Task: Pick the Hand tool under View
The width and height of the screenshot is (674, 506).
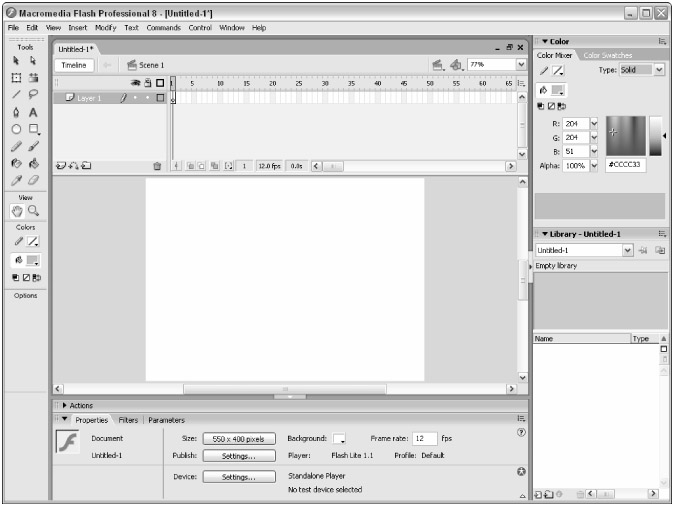Action: 18,211
